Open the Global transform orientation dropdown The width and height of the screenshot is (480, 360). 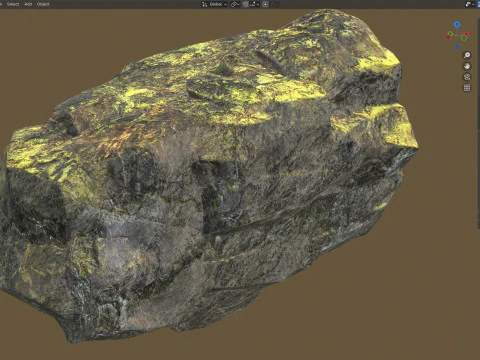(x=214, y=4)
